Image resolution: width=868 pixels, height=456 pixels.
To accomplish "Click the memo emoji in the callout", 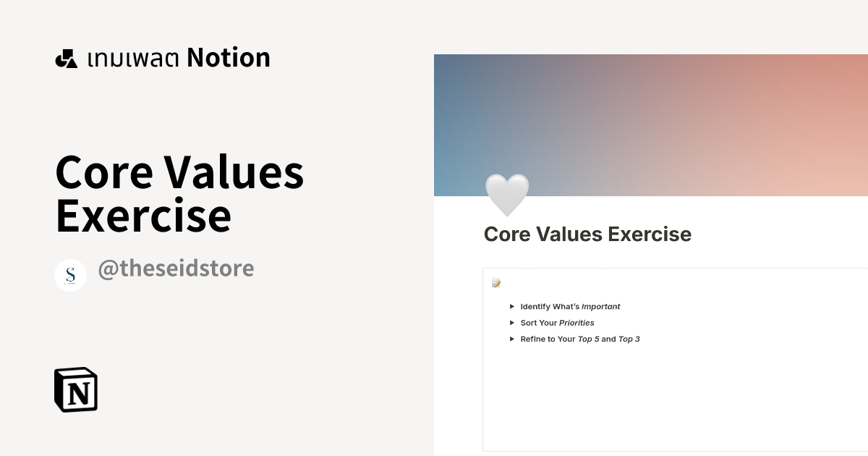I will click(496, 283).
